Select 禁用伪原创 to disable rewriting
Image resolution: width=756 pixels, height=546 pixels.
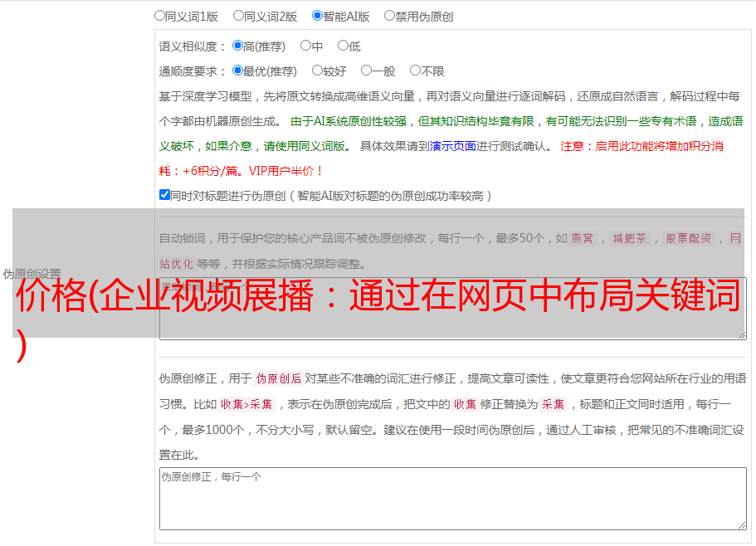click(389, 15)
